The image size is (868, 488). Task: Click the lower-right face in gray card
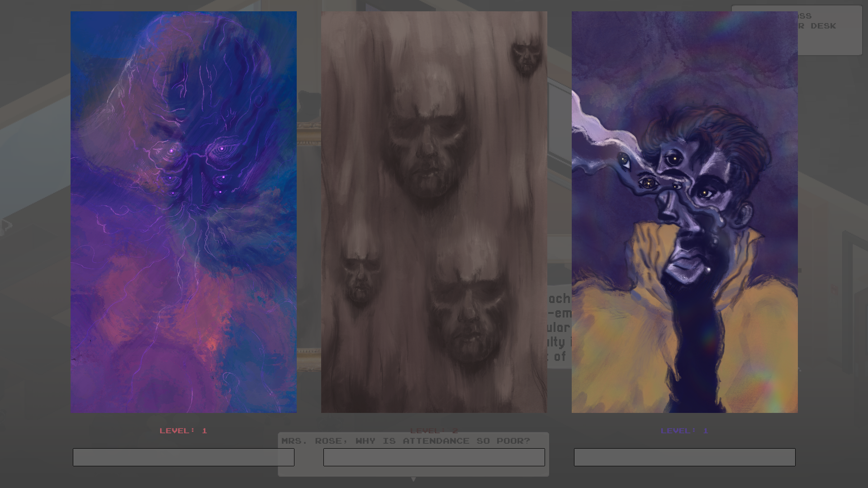468,317
